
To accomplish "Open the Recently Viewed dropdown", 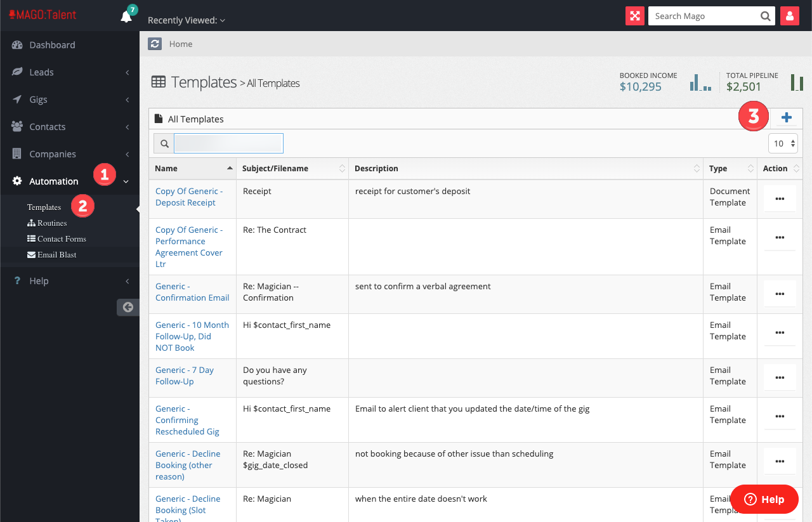I will [187, 20].
